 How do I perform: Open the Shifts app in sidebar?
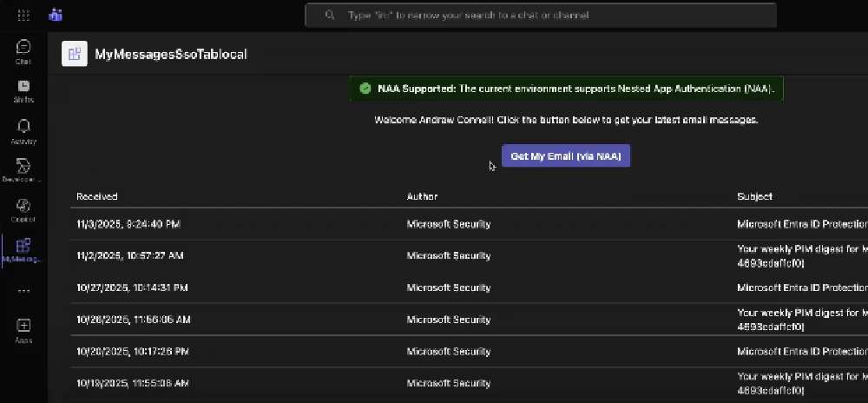(x=23, y=91)
